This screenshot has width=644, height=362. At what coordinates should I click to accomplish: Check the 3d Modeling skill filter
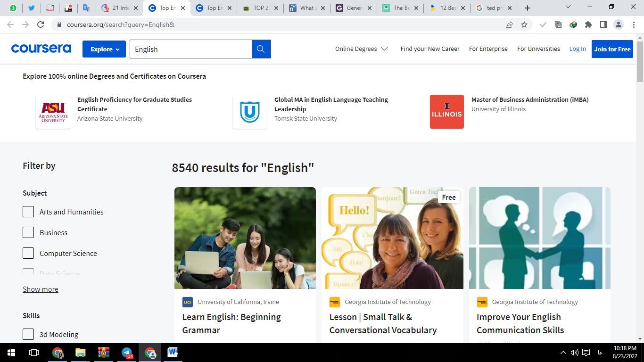[28, 334]
